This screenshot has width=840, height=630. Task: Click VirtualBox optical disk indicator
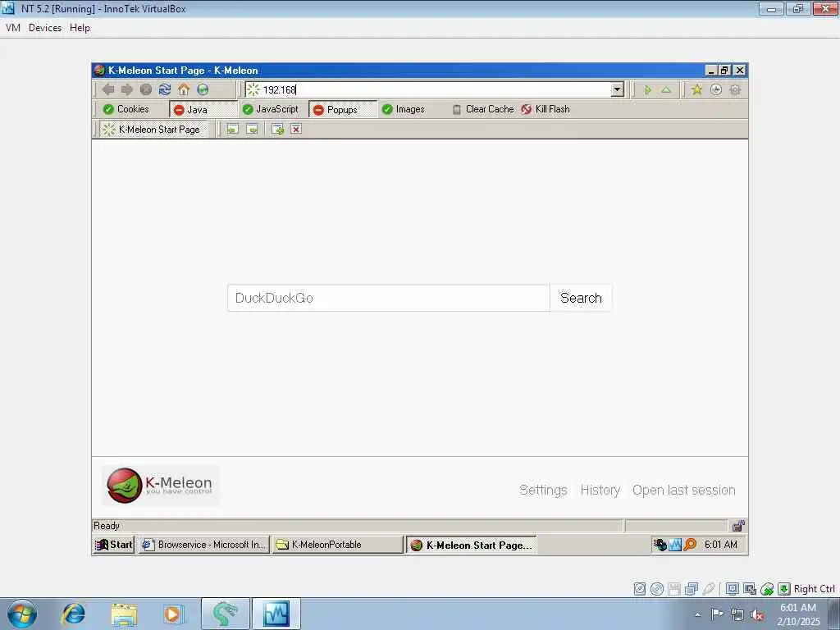657,589
